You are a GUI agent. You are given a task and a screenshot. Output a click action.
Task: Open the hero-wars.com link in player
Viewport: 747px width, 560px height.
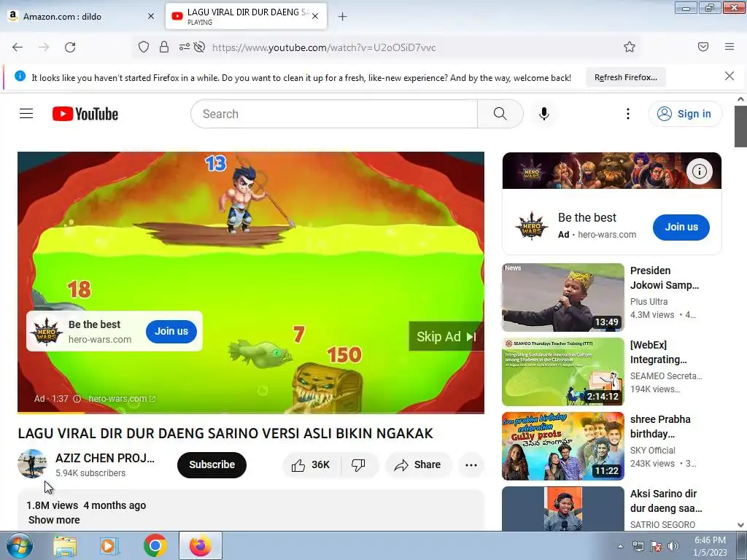click(x=122, y=399)
